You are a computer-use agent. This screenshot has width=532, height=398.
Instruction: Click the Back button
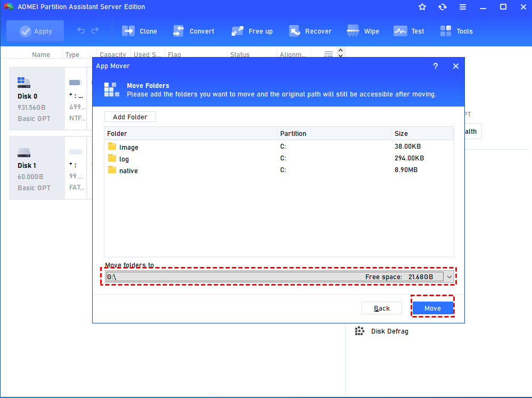pyautogui.click(x=382, y=308)
